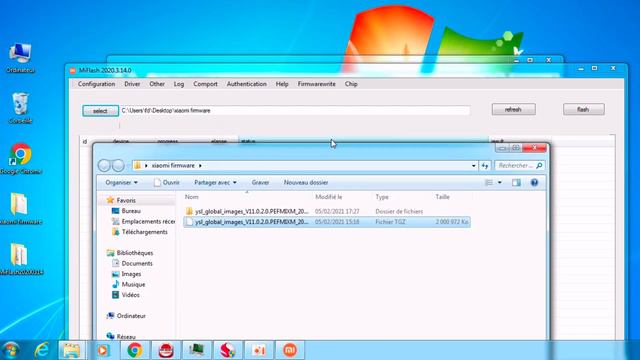The height and width of the screenshot is (360, 640).
Task: Select the MiFlash20200314 desktop folder
Action: pyautogui.click(x=20, y=259)
